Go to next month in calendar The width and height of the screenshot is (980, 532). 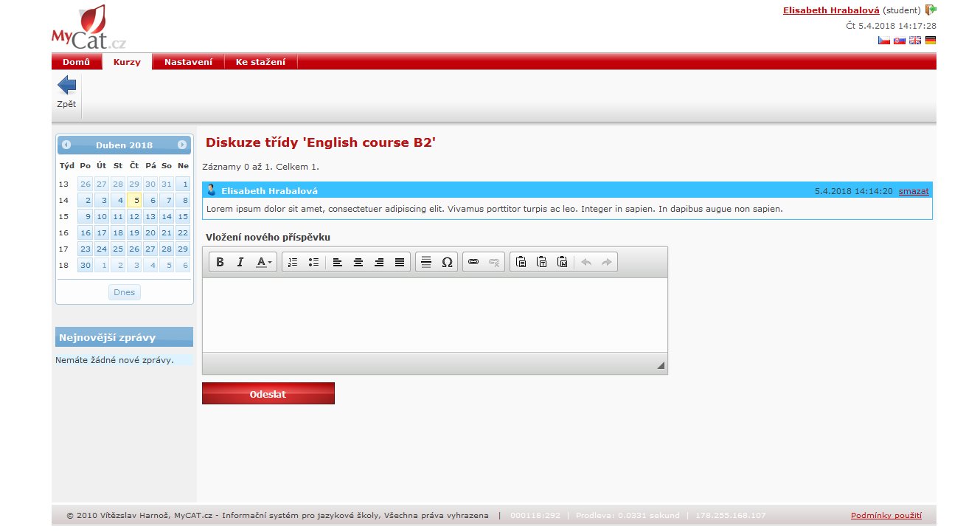182,145
